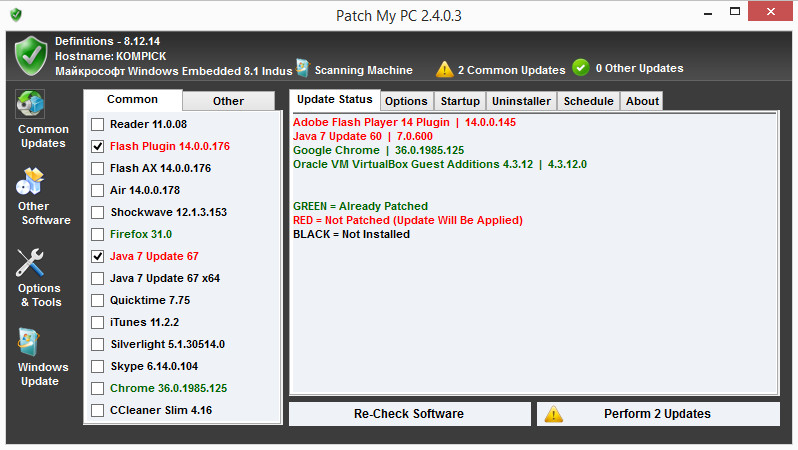Click the Scanning Machine label

tap(363, 70)
